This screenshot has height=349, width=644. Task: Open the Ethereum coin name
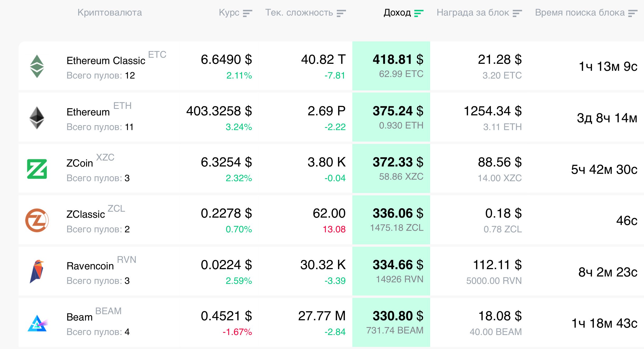click(88, 112)
